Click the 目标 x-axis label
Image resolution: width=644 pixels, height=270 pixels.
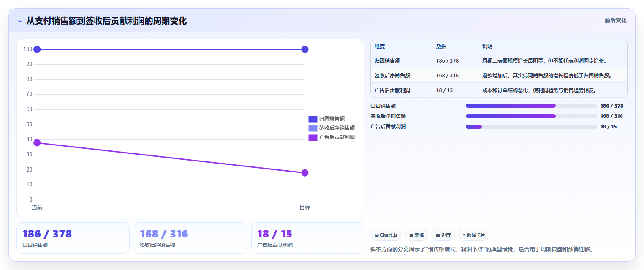305,207
